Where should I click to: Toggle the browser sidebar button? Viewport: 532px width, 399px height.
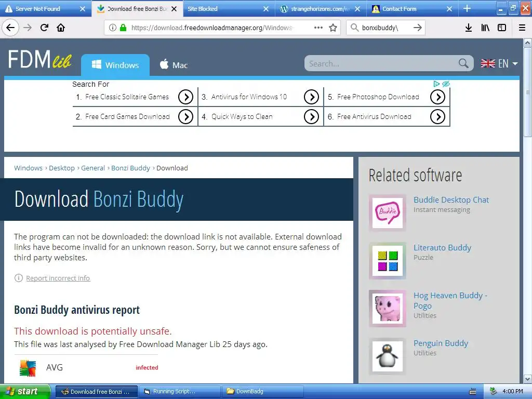(502, 28)
